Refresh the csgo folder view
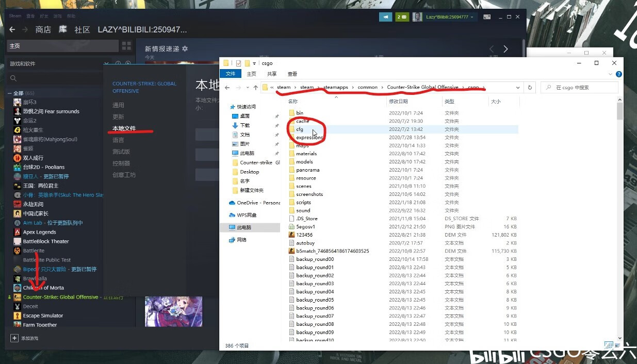 pyautogui.click(x=530, y=88)
